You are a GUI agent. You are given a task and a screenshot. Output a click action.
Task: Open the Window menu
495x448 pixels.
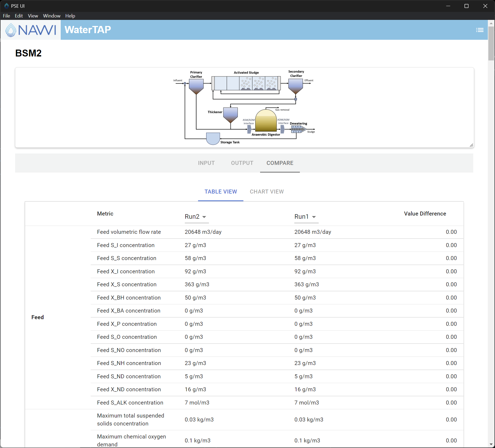52,16
